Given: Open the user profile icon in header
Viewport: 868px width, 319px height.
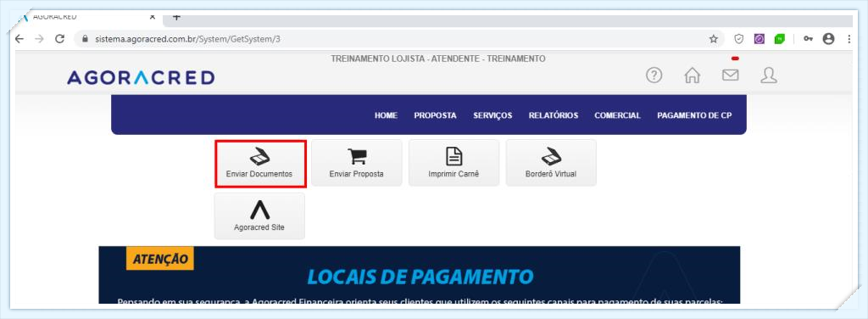Looking at the screenshot, I should (768, 75).
